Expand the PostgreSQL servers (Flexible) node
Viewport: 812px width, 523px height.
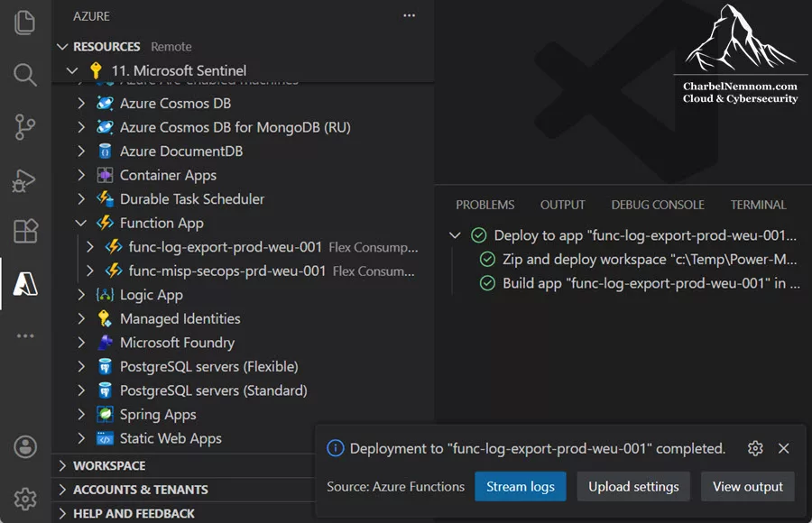81,367
